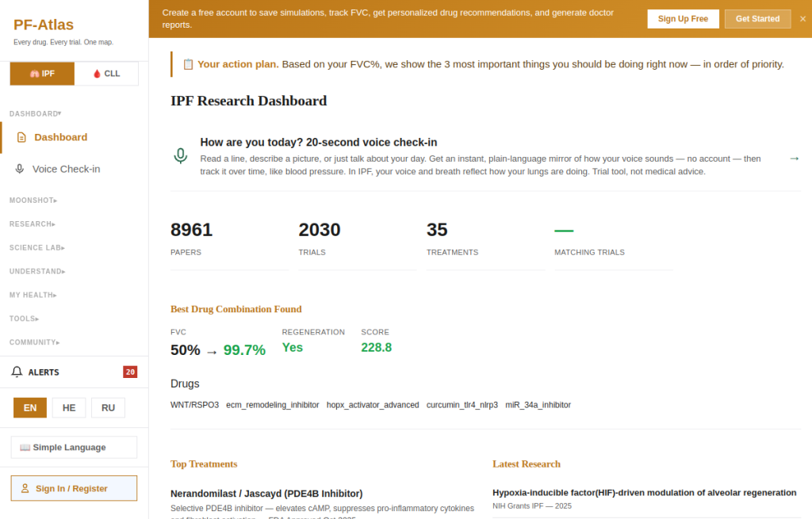Viewport: 812px width, 519px height.
Task: Expand the MY HEALTH sidebar section
Action: [x=33, y=295]
